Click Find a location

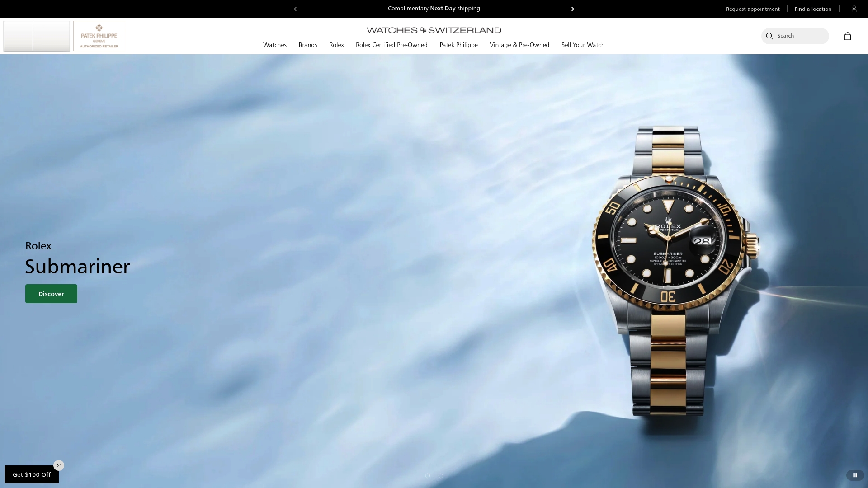tap(812, 9)
